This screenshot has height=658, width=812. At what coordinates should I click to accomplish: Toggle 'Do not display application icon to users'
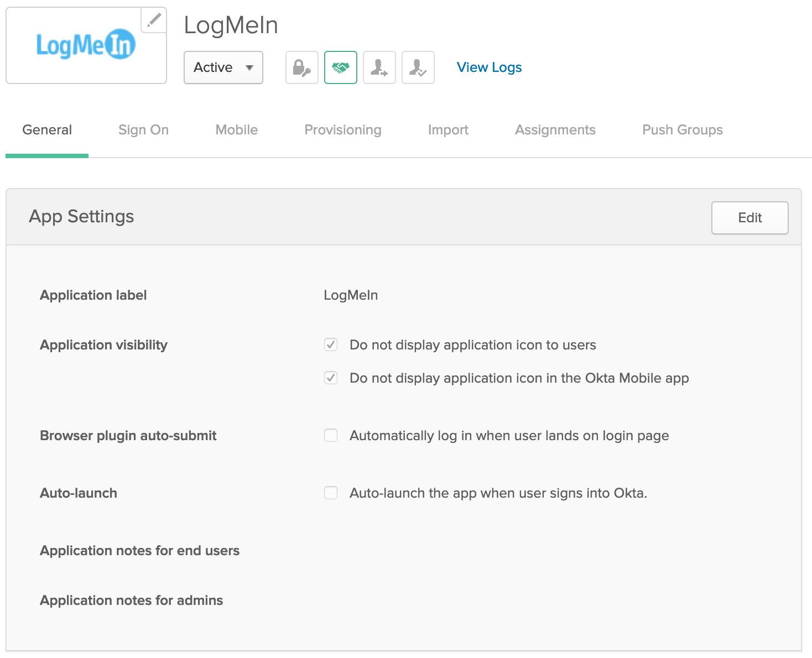click(x=331, y=345)
